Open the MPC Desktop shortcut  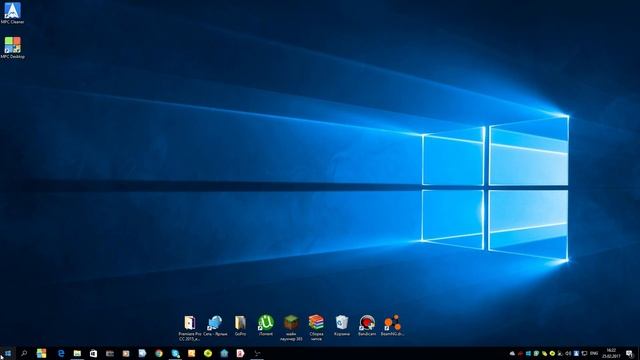click(13, 47)
